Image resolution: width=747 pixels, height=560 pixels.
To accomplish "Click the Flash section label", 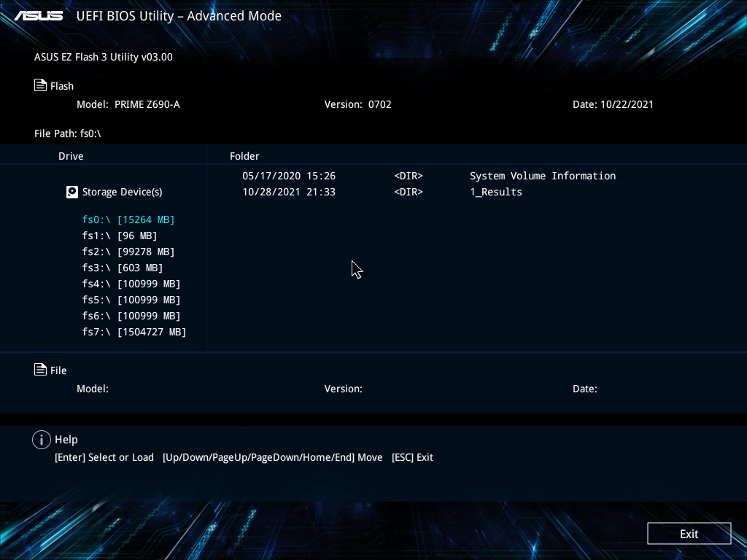I will 62,86.
